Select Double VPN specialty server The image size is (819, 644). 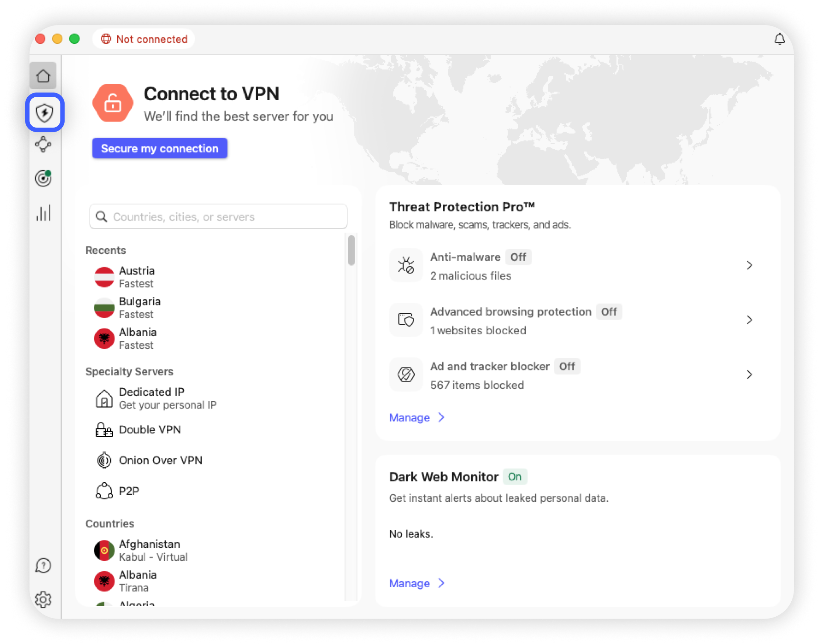coord(150,429)
